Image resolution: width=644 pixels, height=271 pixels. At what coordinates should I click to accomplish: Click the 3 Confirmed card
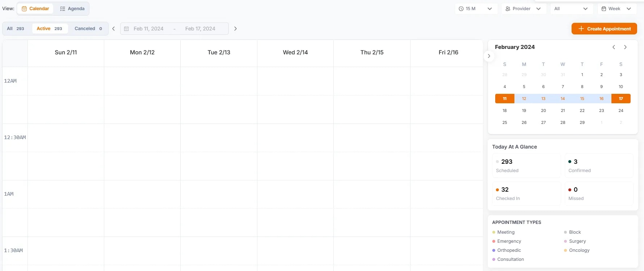point(599,166)
